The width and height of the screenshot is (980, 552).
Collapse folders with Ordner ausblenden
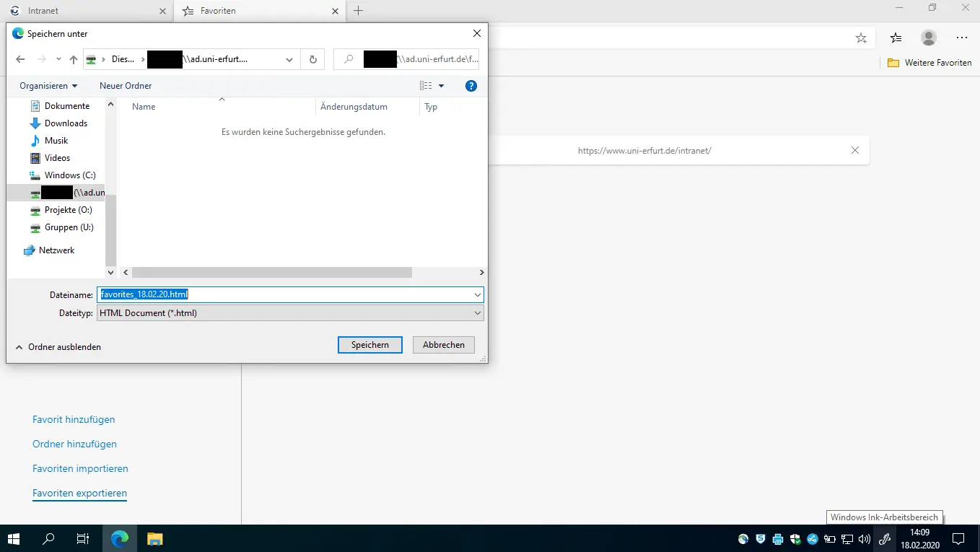coord(58,347)
